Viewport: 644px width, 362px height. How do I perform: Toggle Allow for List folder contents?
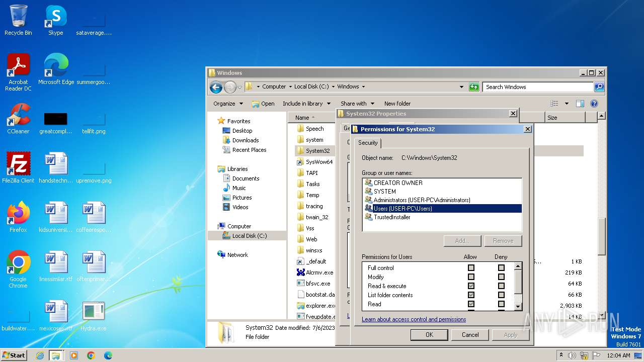471,295
